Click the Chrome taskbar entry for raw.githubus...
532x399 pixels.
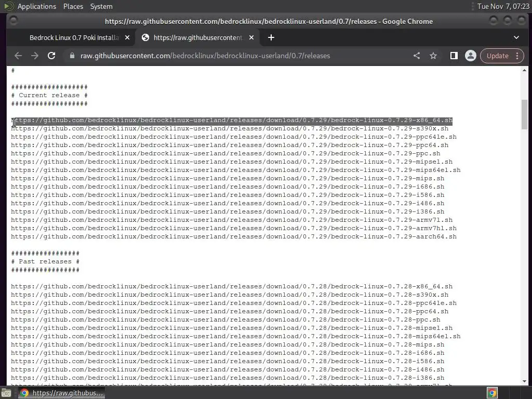[61, 393]
